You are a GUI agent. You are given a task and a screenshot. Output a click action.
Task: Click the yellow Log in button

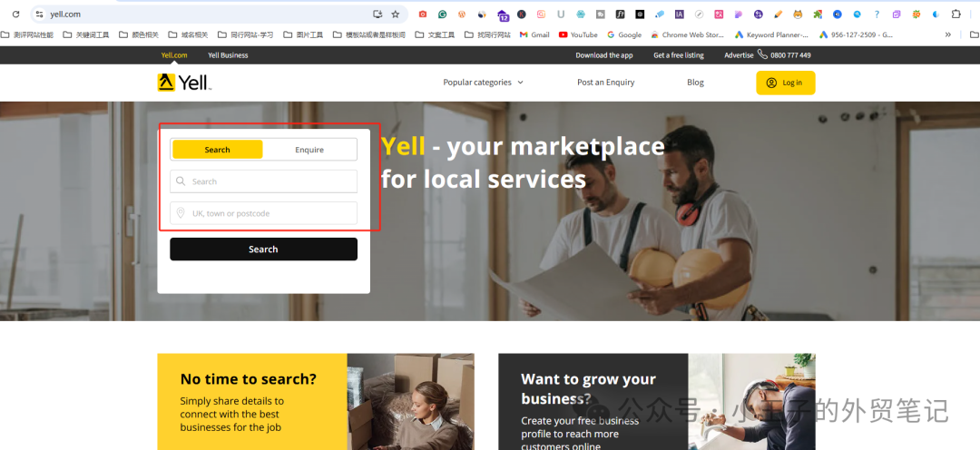786,83
